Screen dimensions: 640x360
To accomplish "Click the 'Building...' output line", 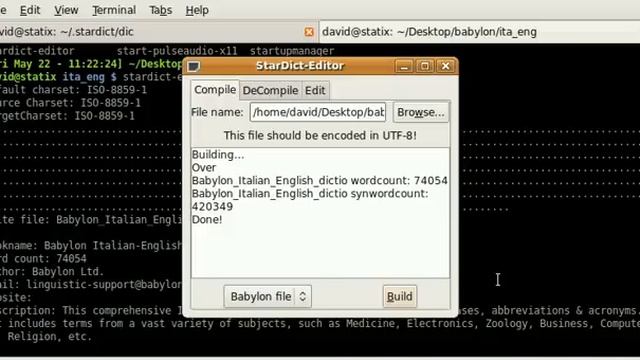I will (x=218, y=155).
